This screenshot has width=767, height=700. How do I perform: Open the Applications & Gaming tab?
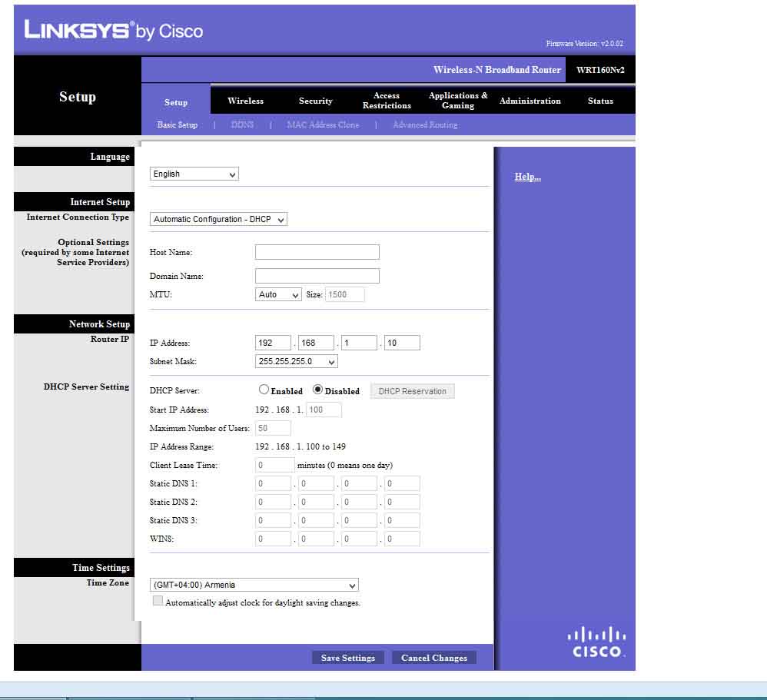(x=458, y=101)
